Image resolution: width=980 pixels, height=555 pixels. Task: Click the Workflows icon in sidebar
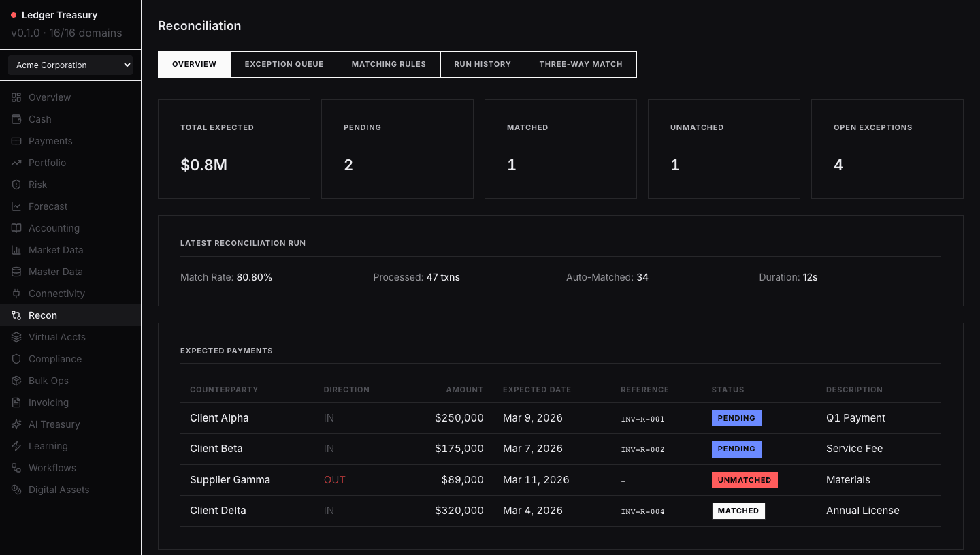click(x=16, y=468)
